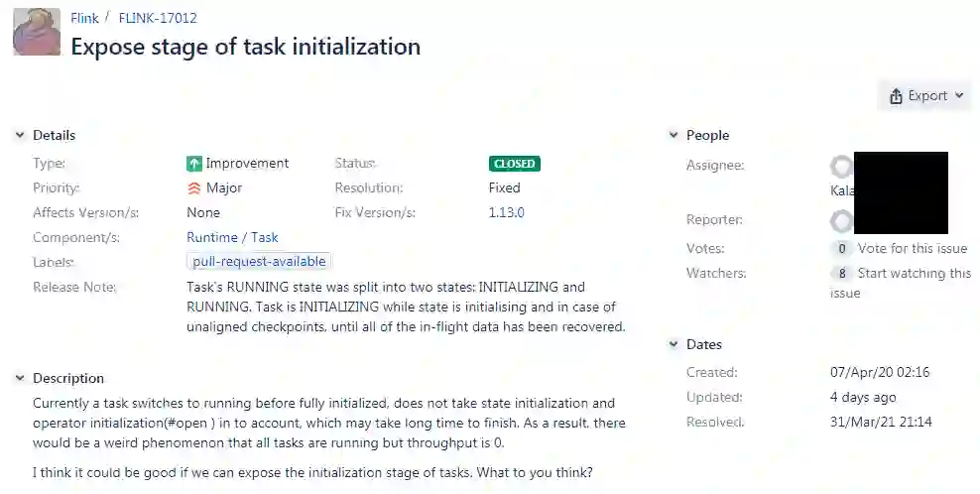Collapse the People section

coord(673,135)
